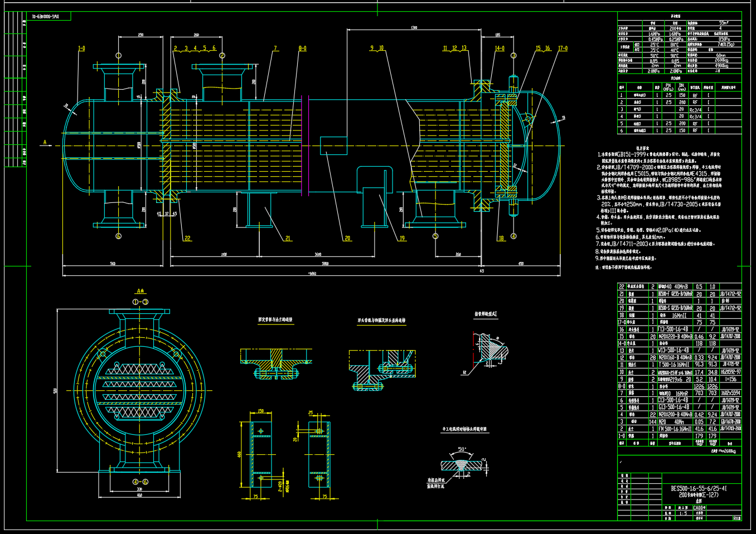Click the nameplate rectangle on the shell
756x534 pixels.
pyautogui.click(x=333, y=145)
